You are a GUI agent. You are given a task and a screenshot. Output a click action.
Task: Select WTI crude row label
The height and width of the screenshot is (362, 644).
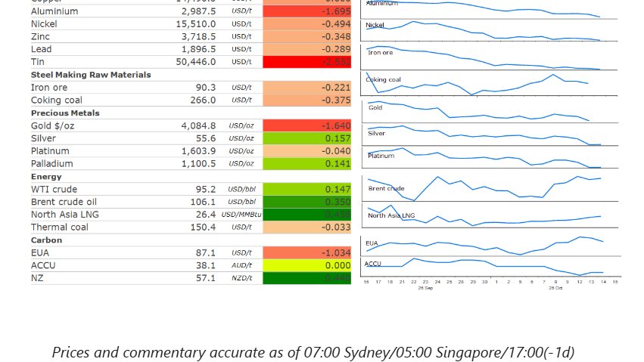pos(54,190)
